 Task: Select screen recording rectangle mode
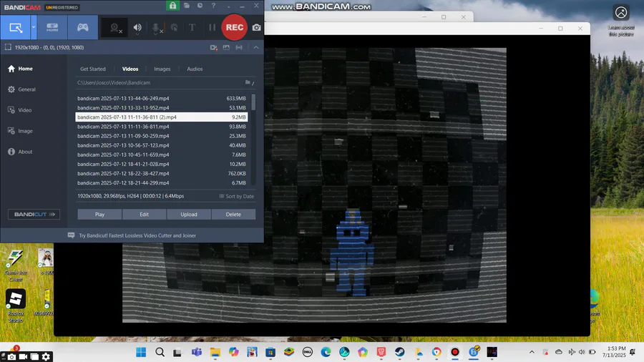point(15,27)
